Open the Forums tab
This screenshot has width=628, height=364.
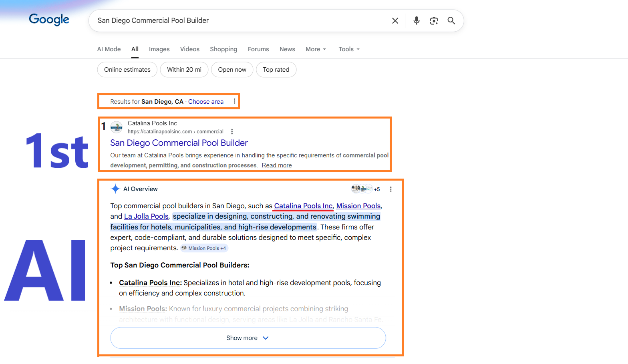258,49
